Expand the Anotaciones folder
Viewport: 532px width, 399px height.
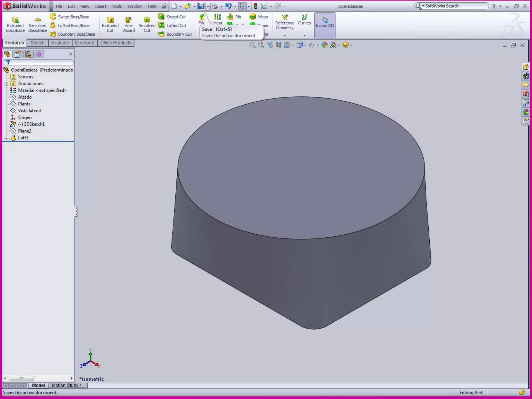click(6, 84)
